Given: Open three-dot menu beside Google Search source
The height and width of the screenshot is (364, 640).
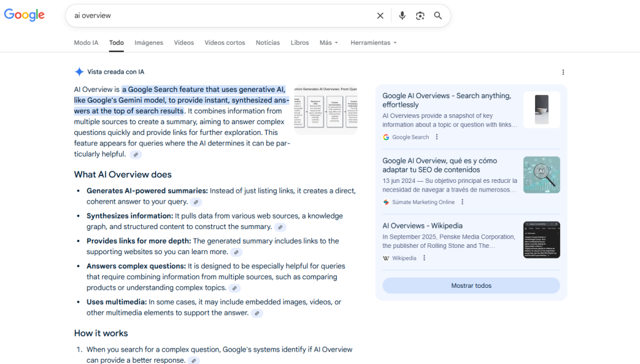Looking at the screenshot, I should [437, 137].
